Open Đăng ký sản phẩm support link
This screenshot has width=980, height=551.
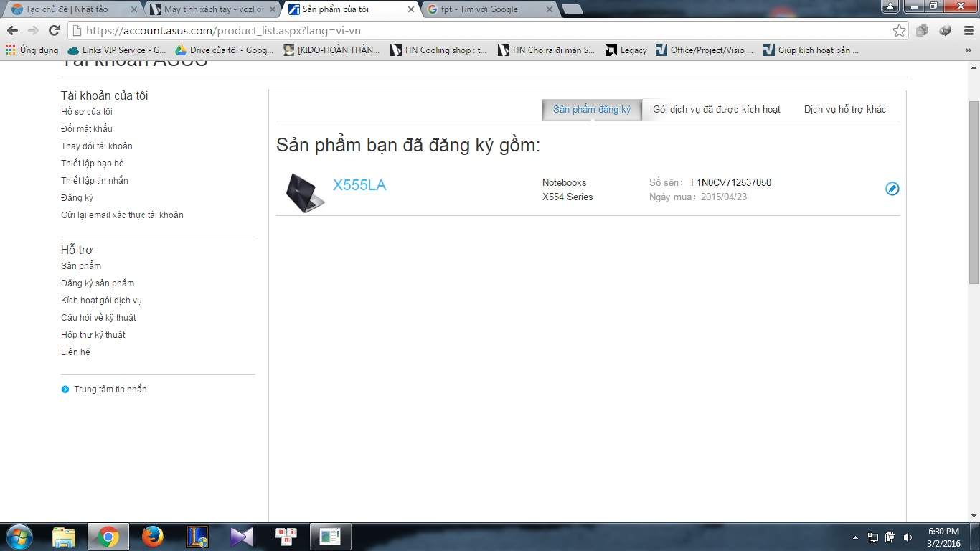(98, 283)
